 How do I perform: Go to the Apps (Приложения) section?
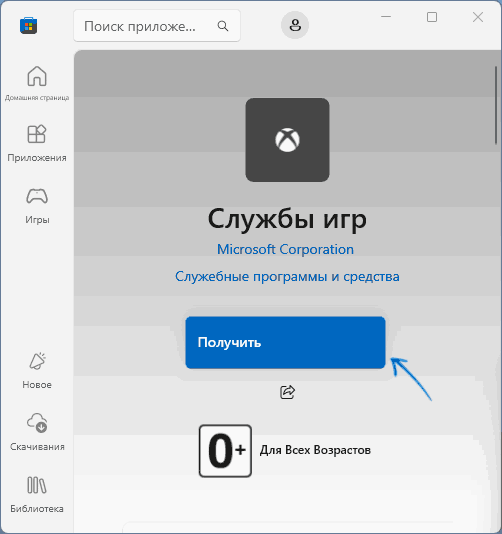coord(37,143)
